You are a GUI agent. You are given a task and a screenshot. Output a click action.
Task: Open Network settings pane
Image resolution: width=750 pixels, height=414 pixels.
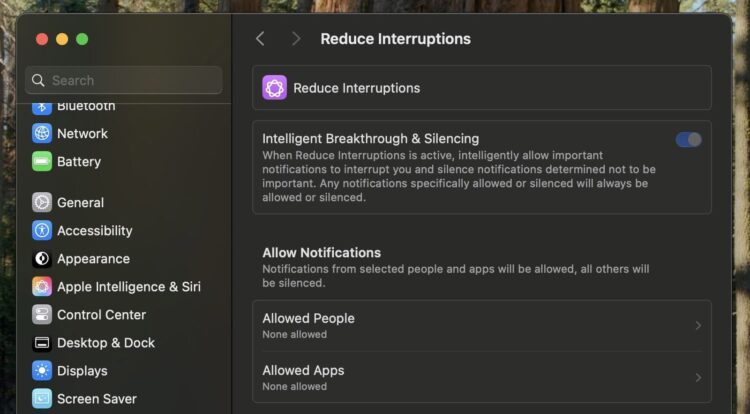tap(82, 133)
